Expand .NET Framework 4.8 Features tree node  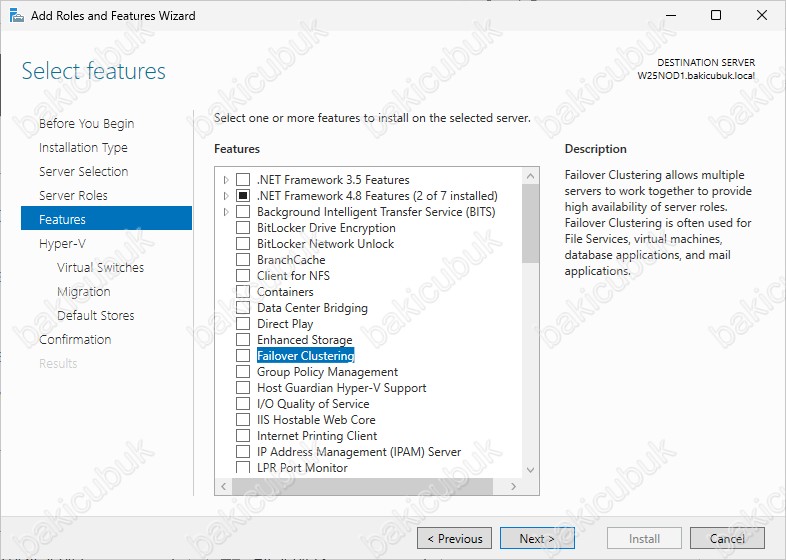coord(226,196)
